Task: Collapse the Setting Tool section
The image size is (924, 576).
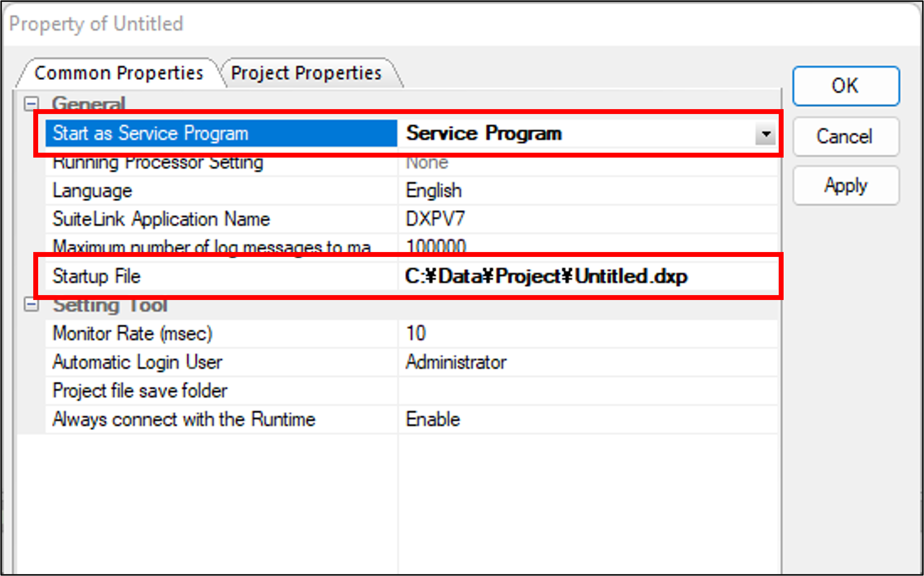Action: pos(31,305)
